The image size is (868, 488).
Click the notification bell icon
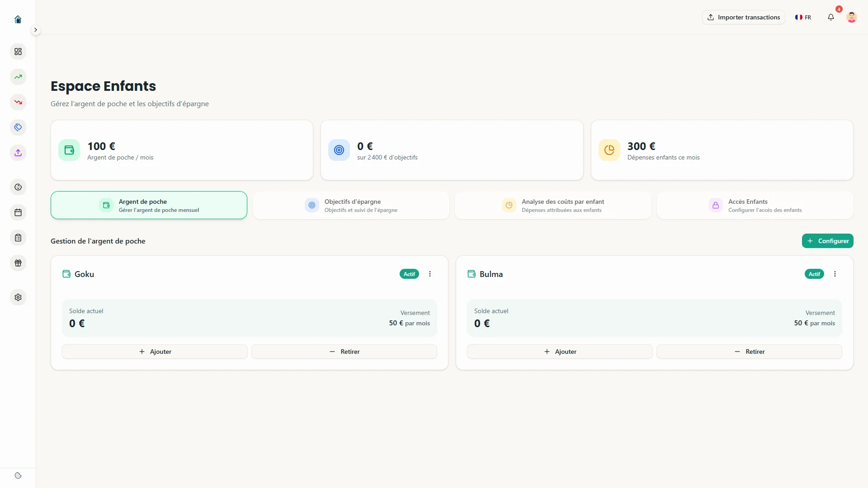coord(831,17)
